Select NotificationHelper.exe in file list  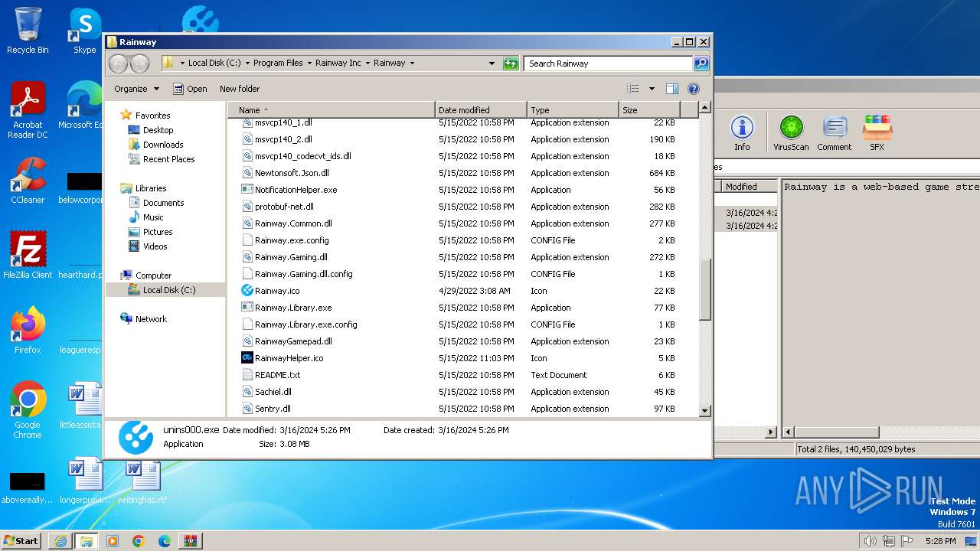(289, 190)
